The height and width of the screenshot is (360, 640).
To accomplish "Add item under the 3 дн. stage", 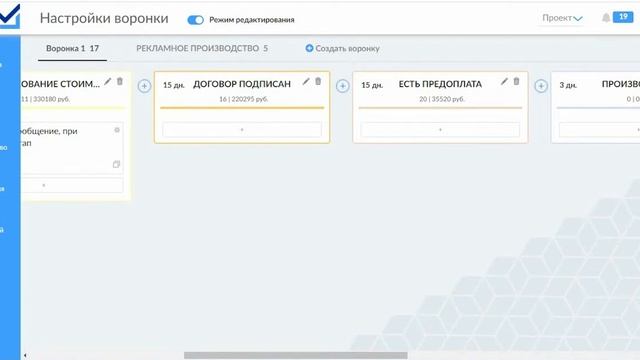I will [x=599, y=130].
